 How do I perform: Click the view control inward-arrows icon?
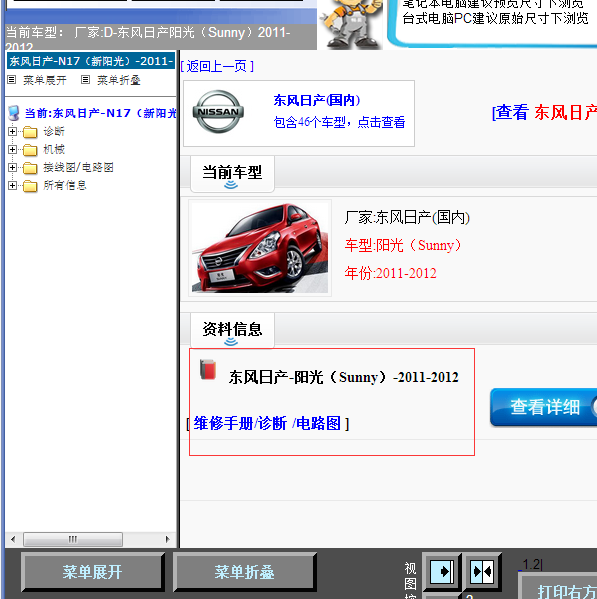pos(482,571)
